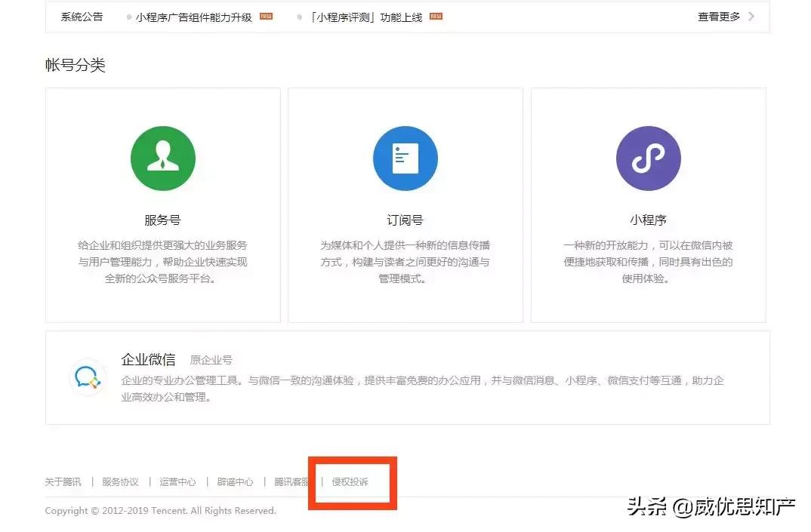Click the green 服务号 service account icon
The width and height of the screenshot is (811, 532).
(163, 158)
